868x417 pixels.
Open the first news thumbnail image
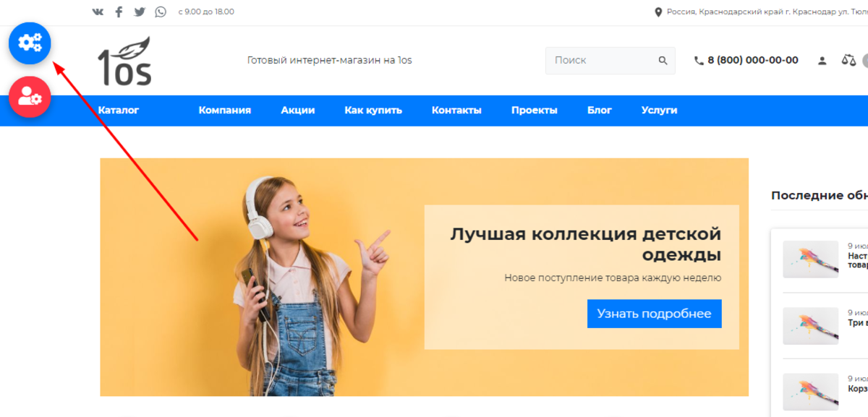coord(811,259)
